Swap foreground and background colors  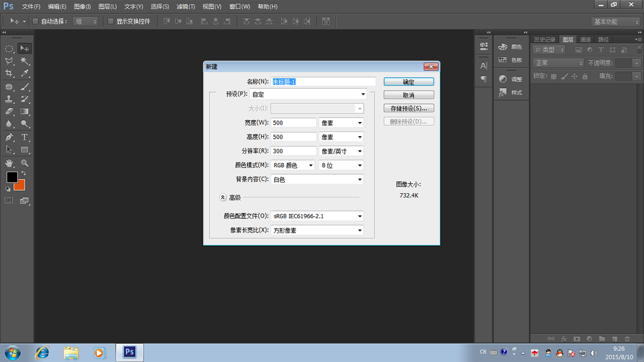point(23,174)
